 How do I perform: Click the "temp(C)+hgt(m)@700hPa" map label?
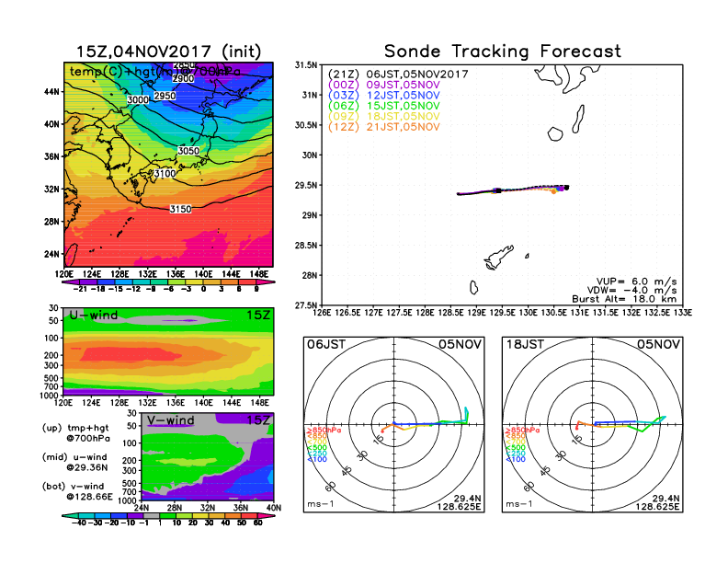click(x=155, y=72)
